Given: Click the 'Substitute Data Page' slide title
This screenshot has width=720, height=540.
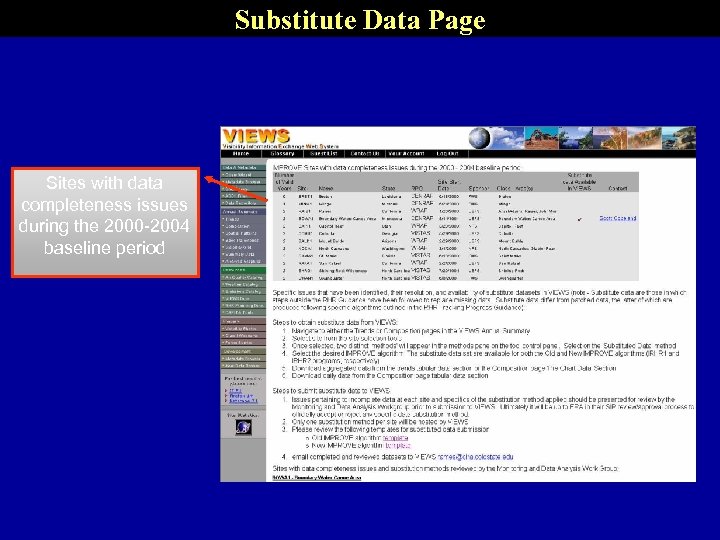Looking at the screenshot, I should pos(360,19).
